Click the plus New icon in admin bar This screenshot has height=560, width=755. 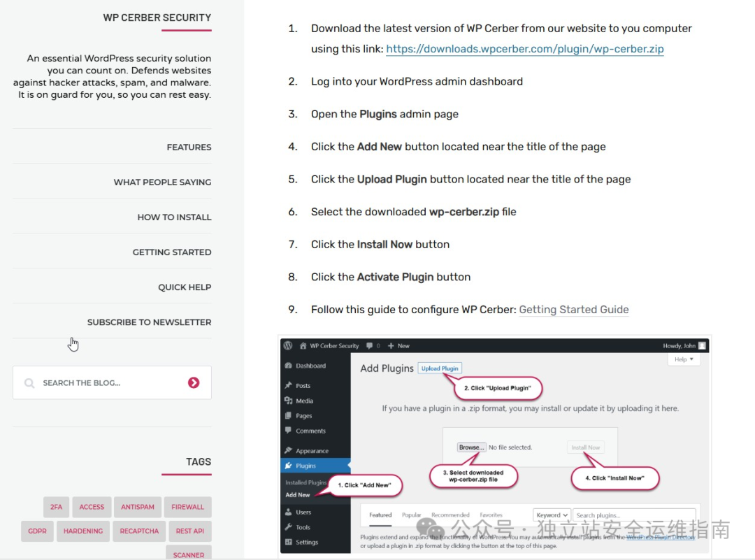(391, 346)
